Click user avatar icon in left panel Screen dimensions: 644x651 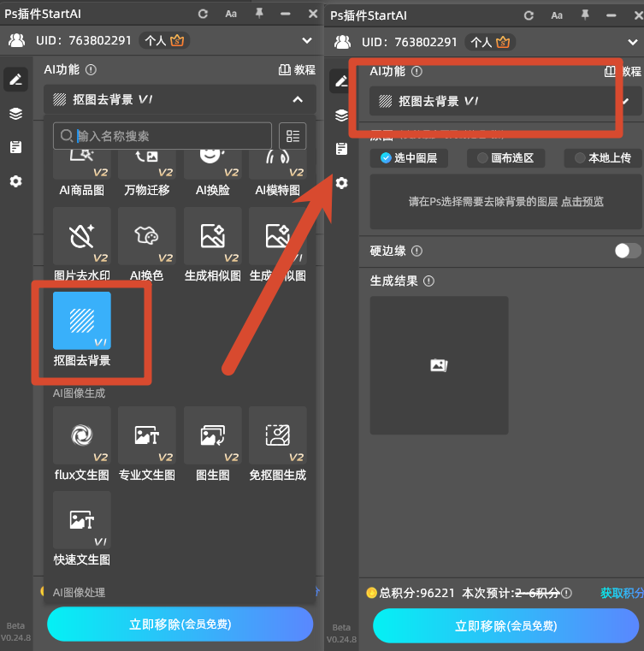click(x=16, y=40)
